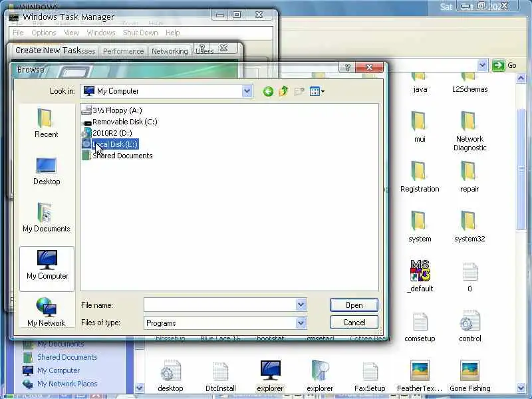Expand the Explorer address bar dropdown
The image size is (532, 399).
pos(482,65)
